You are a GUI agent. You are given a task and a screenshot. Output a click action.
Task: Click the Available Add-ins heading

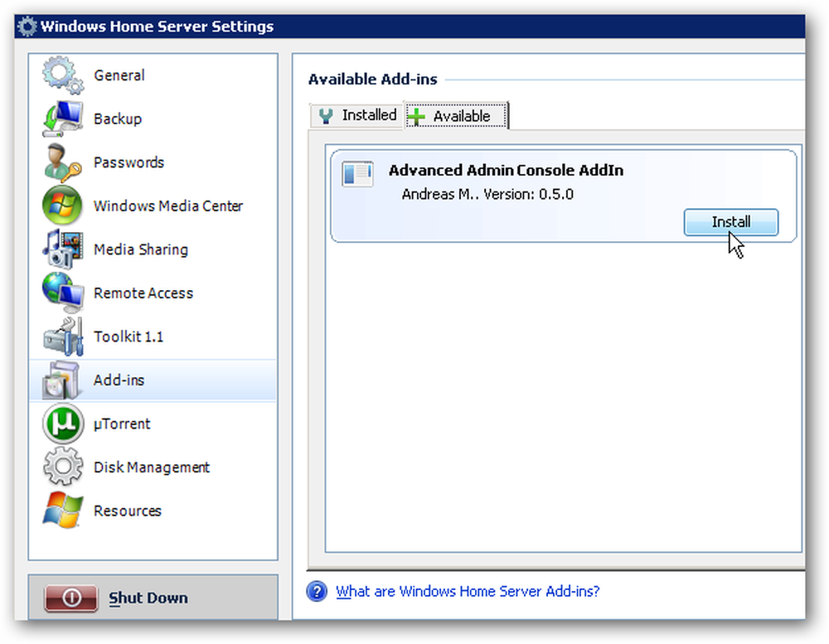point(373,80)
